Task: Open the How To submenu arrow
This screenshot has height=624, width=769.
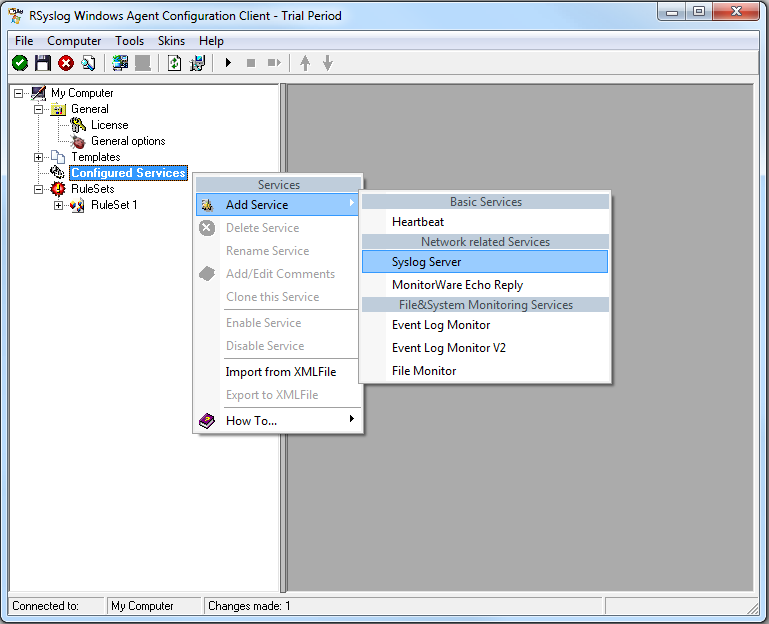Action: point(352,418)
